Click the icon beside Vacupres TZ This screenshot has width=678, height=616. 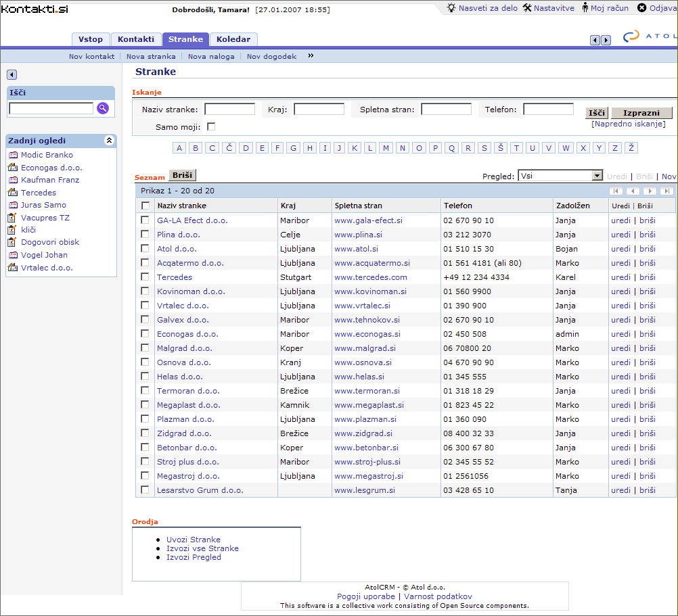point(12,218)
